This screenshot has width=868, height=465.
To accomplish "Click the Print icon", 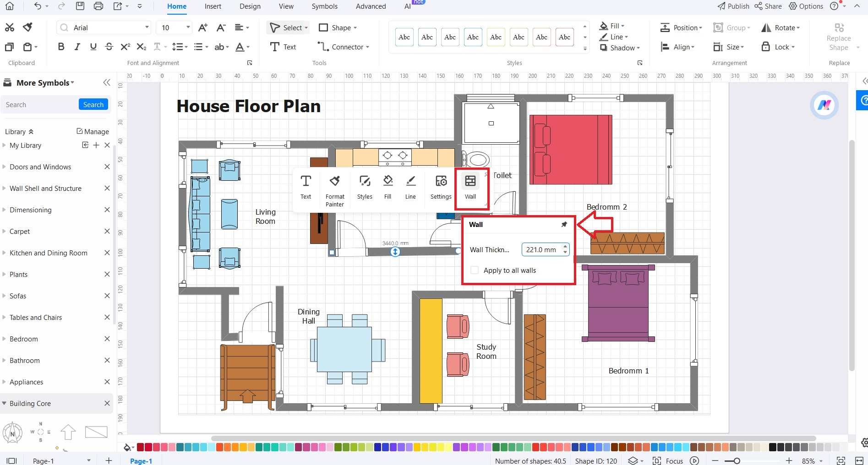I will coord(98,6).
